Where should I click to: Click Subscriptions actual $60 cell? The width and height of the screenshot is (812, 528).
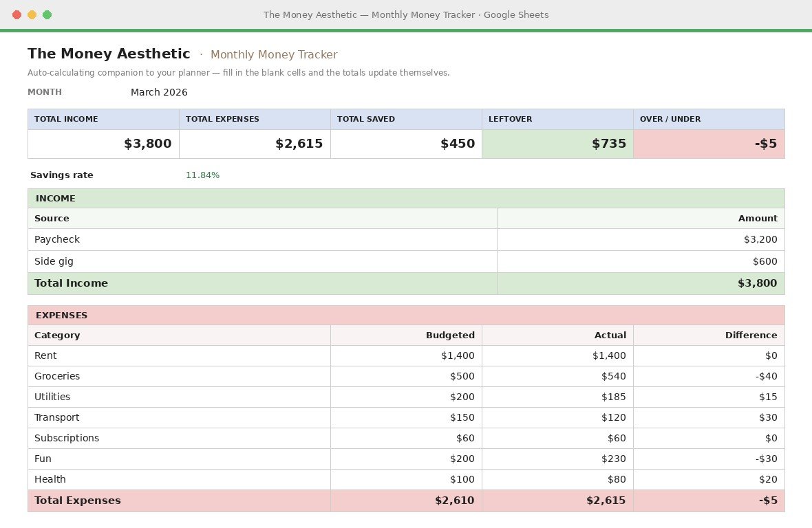pyautogui.click(x=557, y=439)
